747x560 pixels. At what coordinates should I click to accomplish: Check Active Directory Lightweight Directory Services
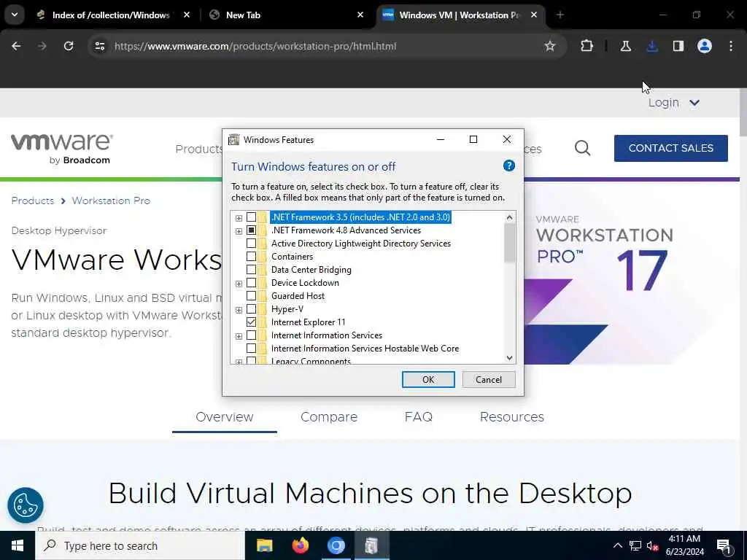[x=251, y=244]
